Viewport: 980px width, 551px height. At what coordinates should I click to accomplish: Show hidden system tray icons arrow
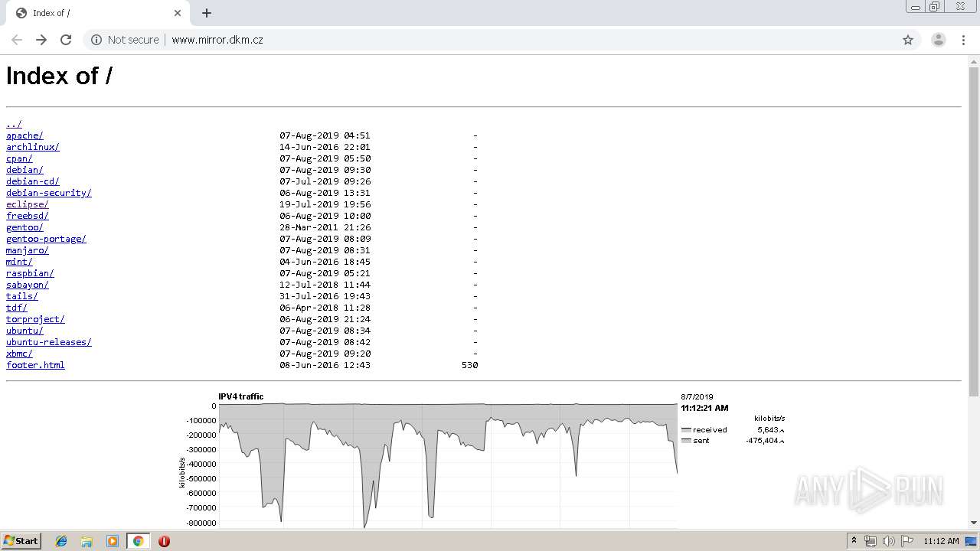click(854, 541)
